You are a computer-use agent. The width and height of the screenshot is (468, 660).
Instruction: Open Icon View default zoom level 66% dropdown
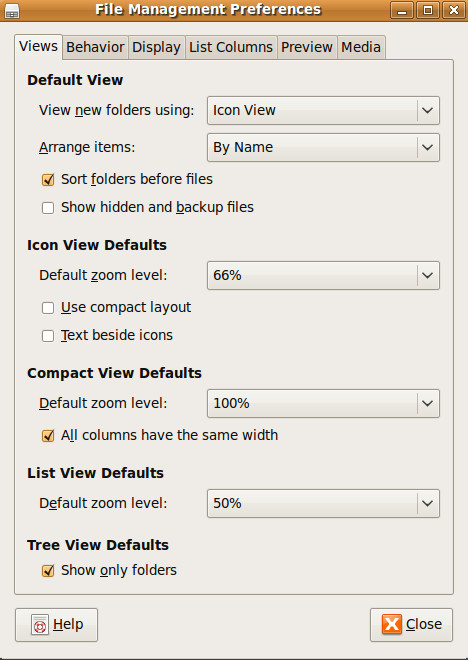click(x=323, y=275)
